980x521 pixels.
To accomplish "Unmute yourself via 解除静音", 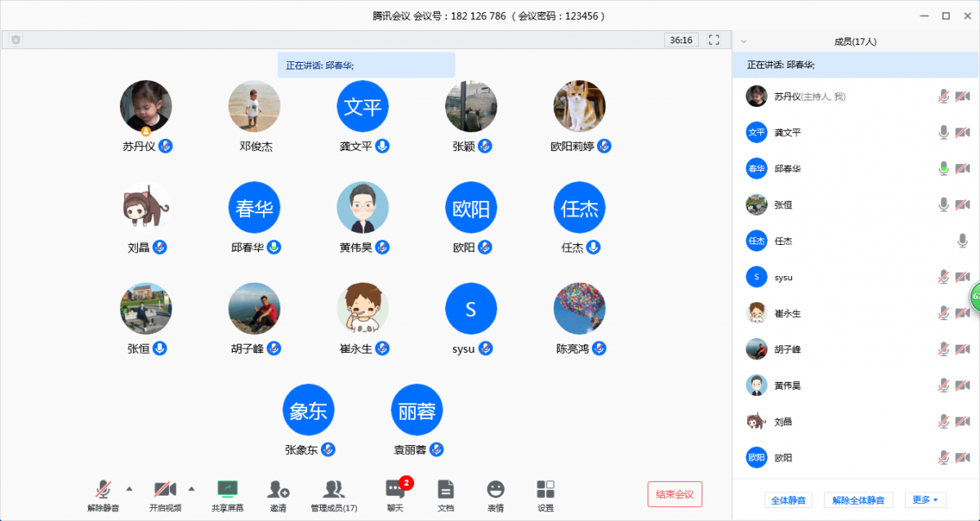I will click(103, 494).
